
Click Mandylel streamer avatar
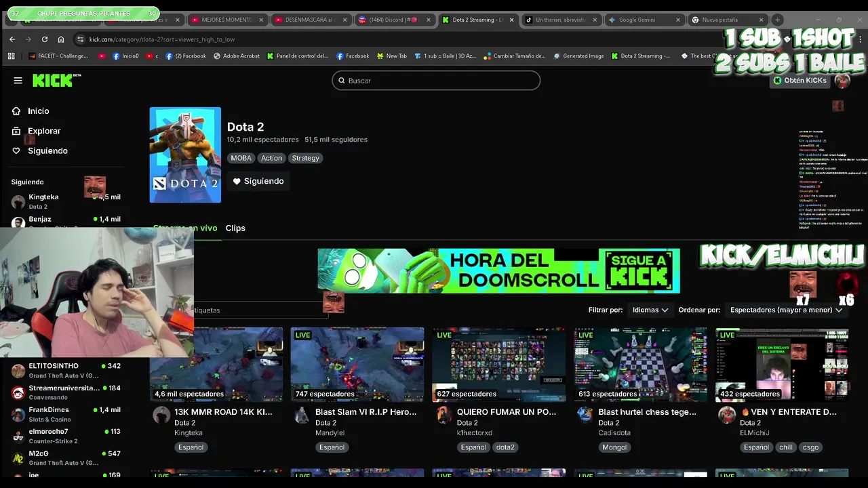(x=302, y=415)
